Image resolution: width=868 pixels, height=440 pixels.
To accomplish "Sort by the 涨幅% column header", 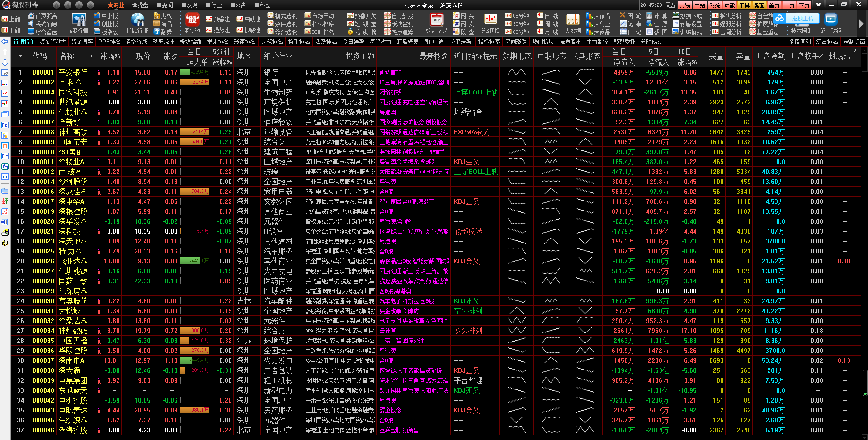I will pyautogui.click(x=110, y=56).
